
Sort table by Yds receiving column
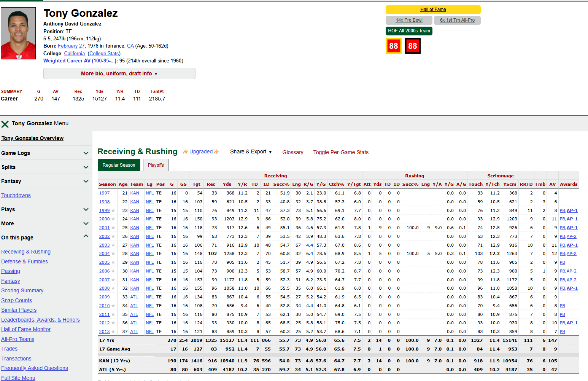[x=227, y=184]
